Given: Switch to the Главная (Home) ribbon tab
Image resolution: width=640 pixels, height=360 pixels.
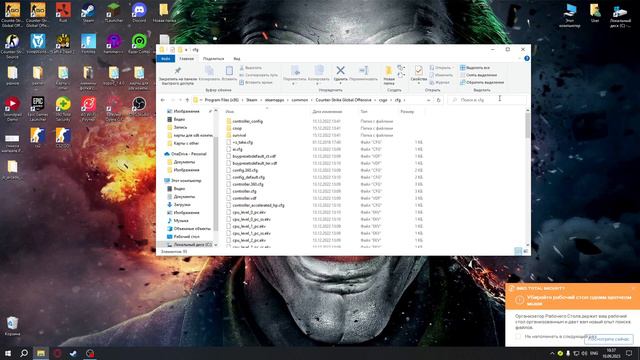Looking at the screenshot, I should point(187,59).
